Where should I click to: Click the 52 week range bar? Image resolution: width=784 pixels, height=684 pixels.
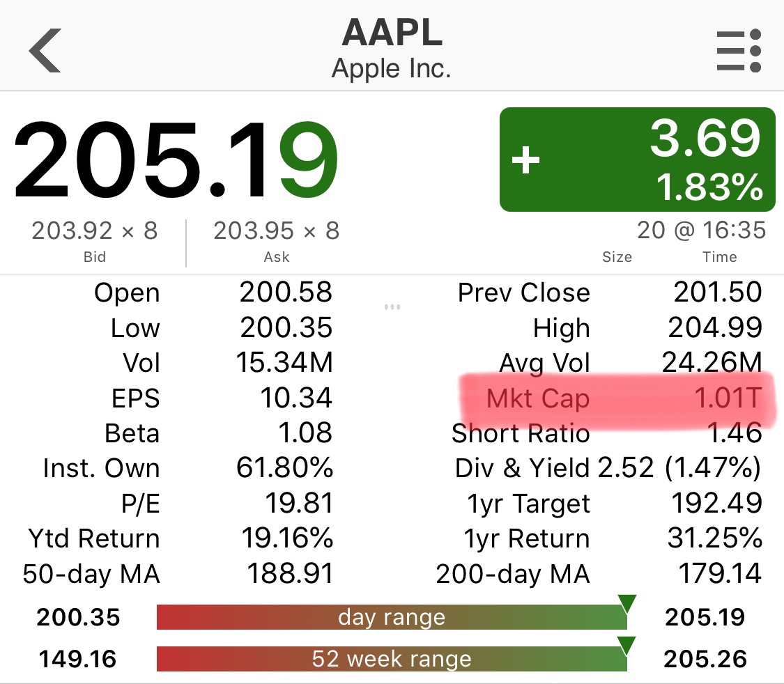point(392,658)
